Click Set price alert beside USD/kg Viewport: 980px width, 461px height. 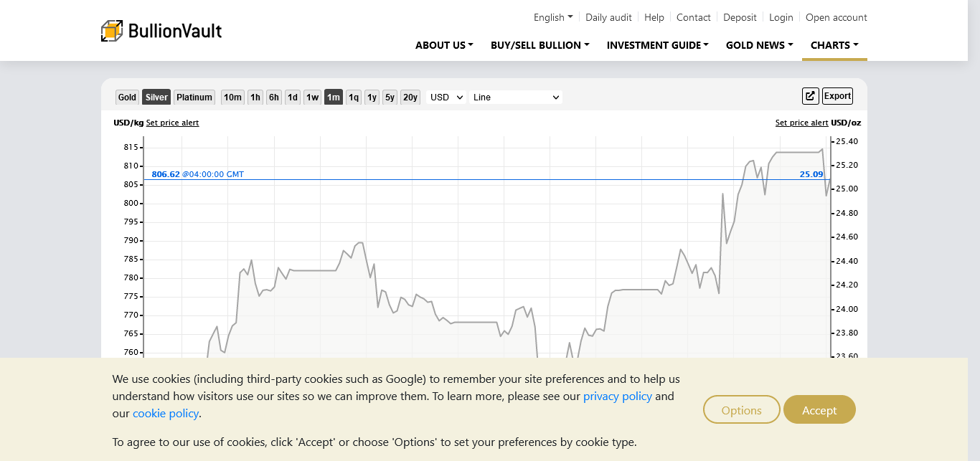click(172, 123)
